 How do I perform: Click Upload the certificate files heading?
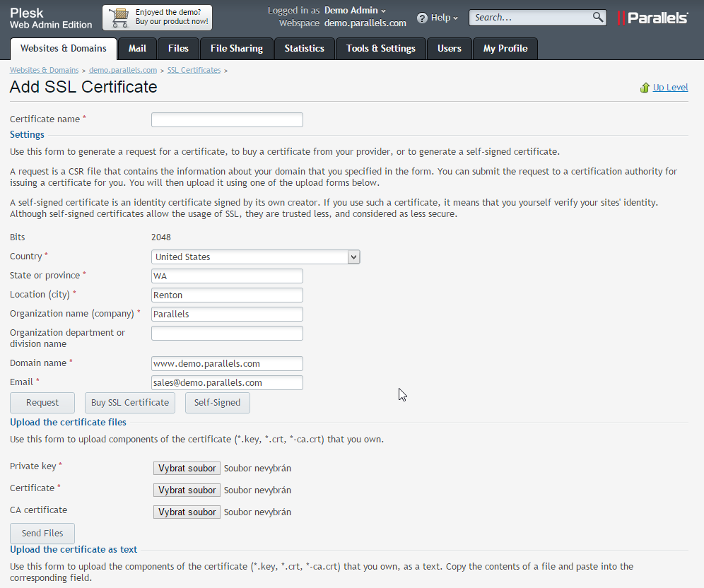pyautogui.click(x=69, y=423)
